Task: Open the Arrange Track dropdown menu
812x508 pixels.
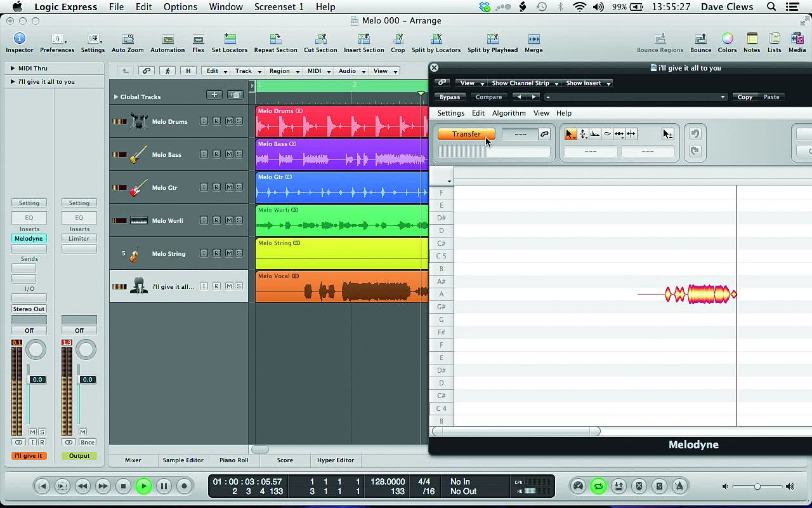Action: 248,71
